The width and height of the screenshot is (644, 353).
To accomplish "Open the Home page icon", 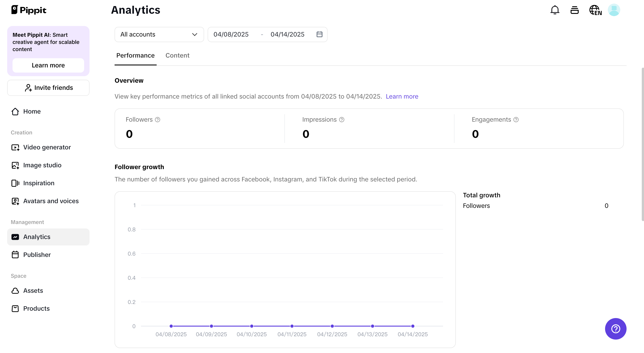I will [x=15, y=111].
